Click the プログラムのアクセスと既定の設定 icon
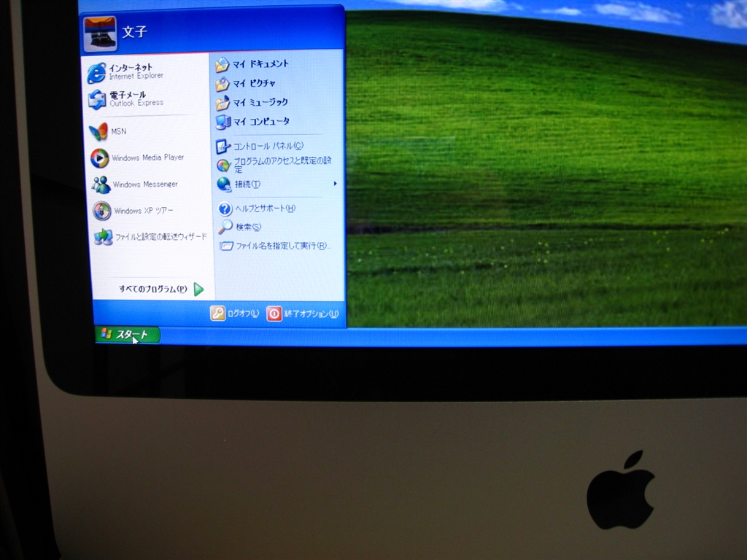 pyautogui.click(x=223, y=166)
